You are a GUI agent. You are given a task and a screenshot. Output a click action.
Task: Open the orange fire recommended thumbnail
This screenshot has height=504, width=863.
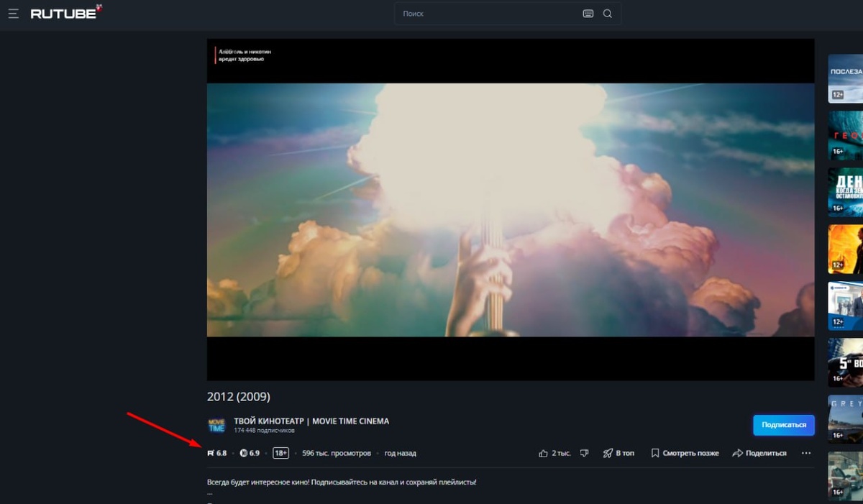coord(846,249)
